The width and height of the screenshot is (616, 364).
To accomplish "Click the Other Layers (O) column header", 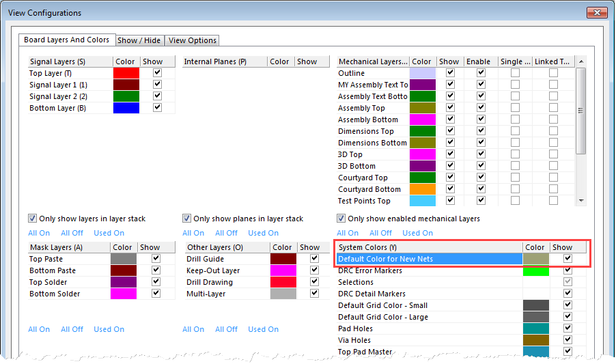I will pos(227,247).
